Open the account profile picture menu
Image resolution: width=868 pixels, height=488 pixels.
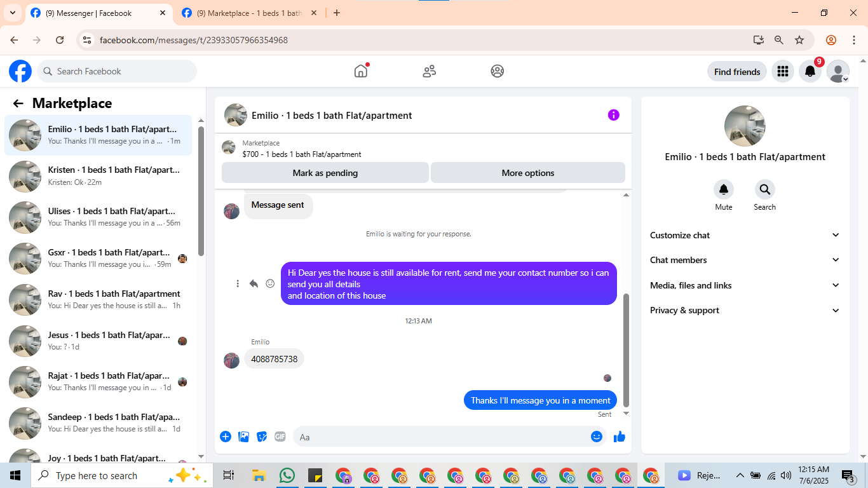coord(838,72)
